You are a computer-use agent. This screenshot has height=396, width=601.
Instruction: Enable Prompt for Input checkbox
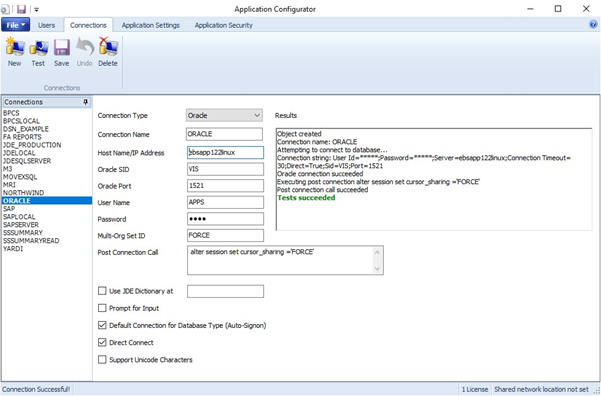click(x=102, y=308)
